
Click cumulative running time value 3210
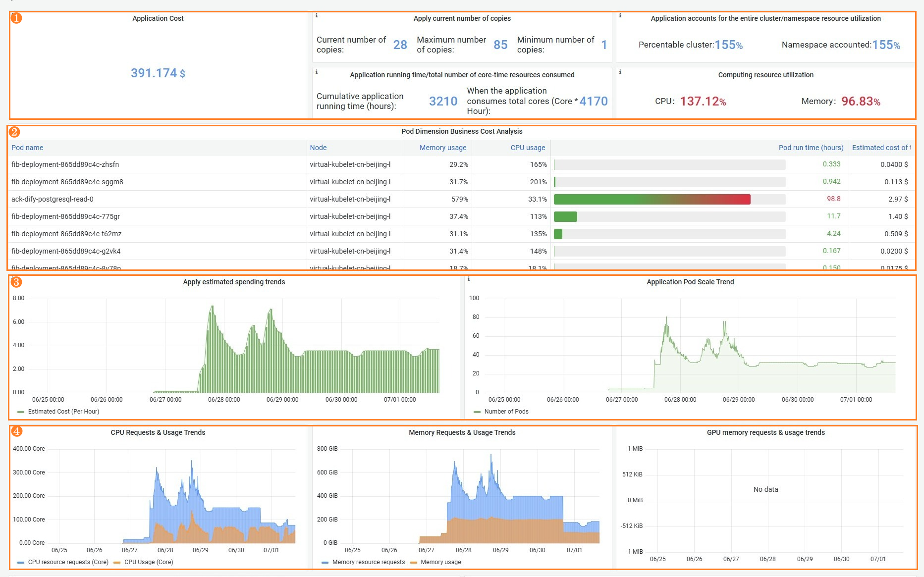click(443, 102)
